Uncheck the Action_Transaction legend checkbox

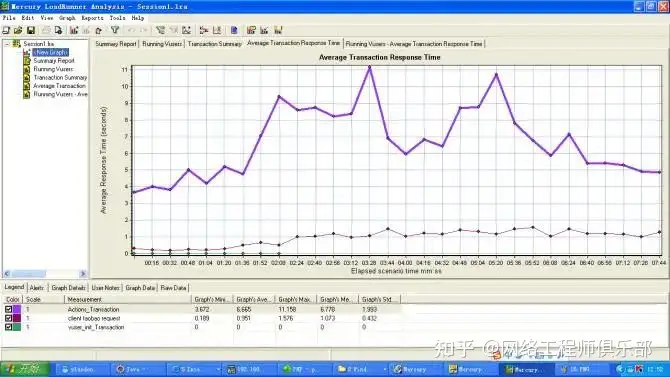coord(8,309)
